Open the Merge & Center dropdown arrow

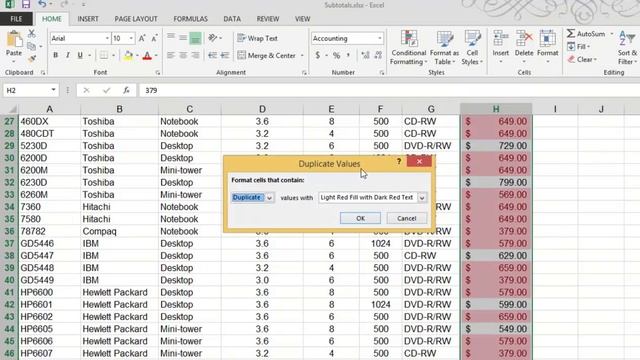pyautogui.click(x=302, y=56)
